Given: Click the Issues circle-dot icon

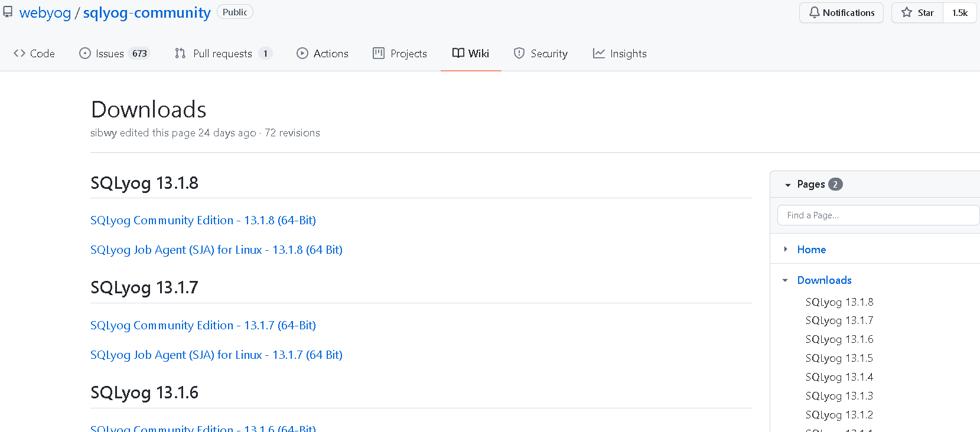Looking at the screenshot, I should click(85, 53).
